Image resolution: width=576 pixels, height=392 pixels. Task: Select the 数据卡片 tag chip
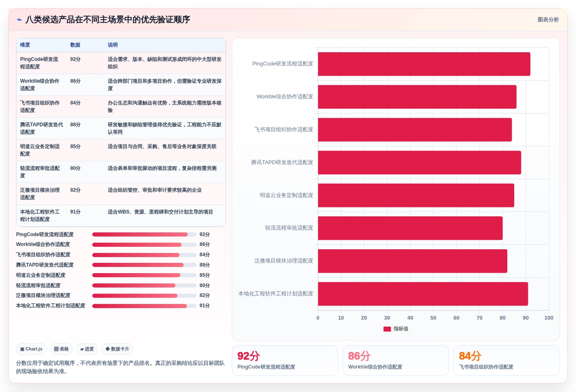117,349
